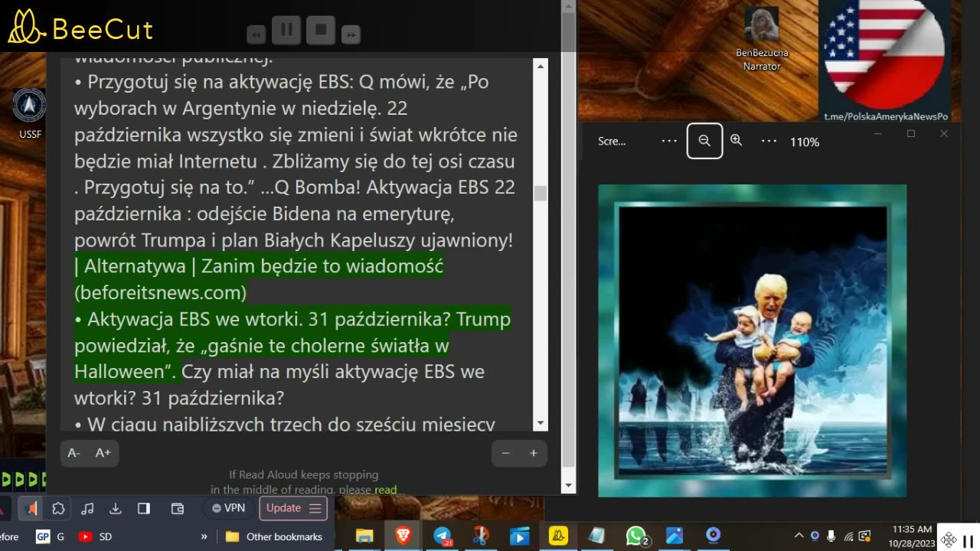Click the browser page scrollbar down arrow
Screen dimensions: 980x551
coord(568,486)
